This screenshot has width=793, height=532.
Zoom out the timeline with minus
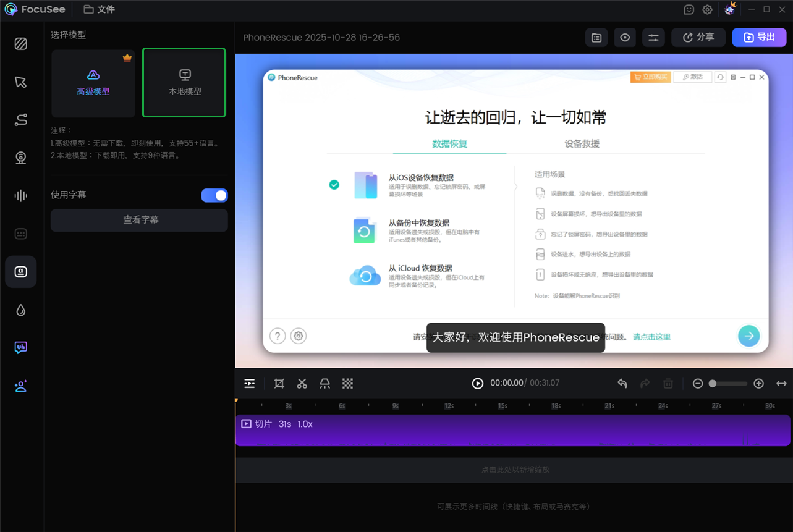pyautogui.click(x=698, y=384)
